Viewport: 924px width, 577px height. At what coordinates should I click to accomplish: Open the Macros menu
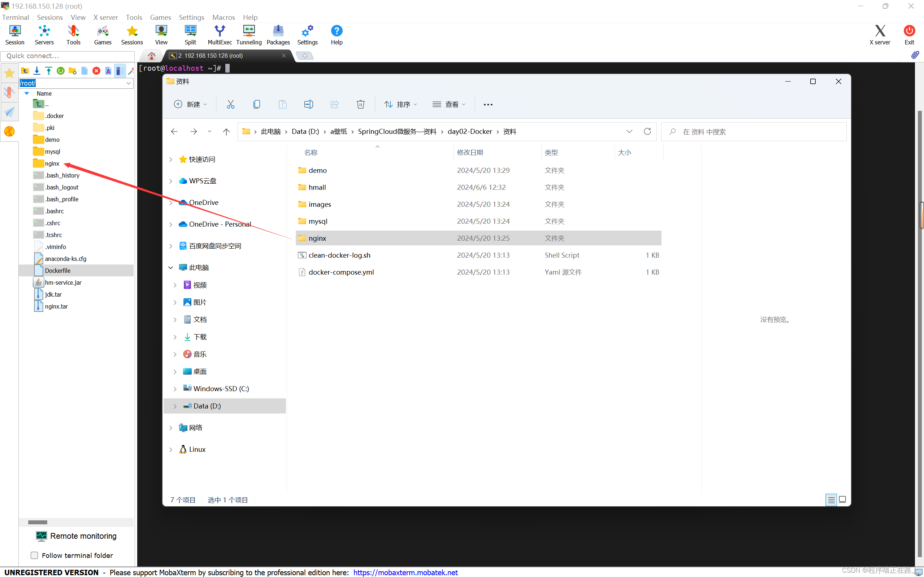[224, 17]
